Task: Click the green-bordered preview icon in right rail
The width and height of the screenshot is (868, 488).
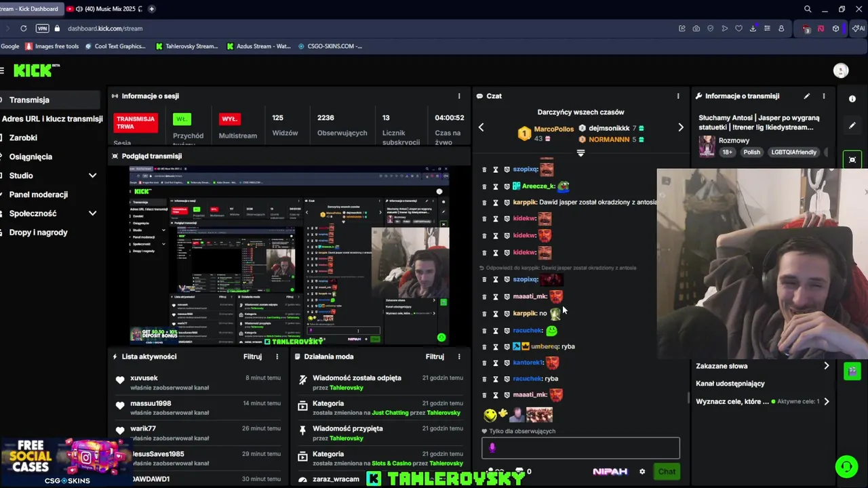Action: point(852,160)
